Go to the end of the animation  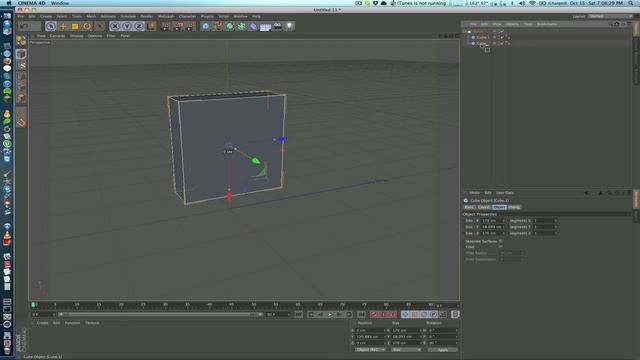361,314
